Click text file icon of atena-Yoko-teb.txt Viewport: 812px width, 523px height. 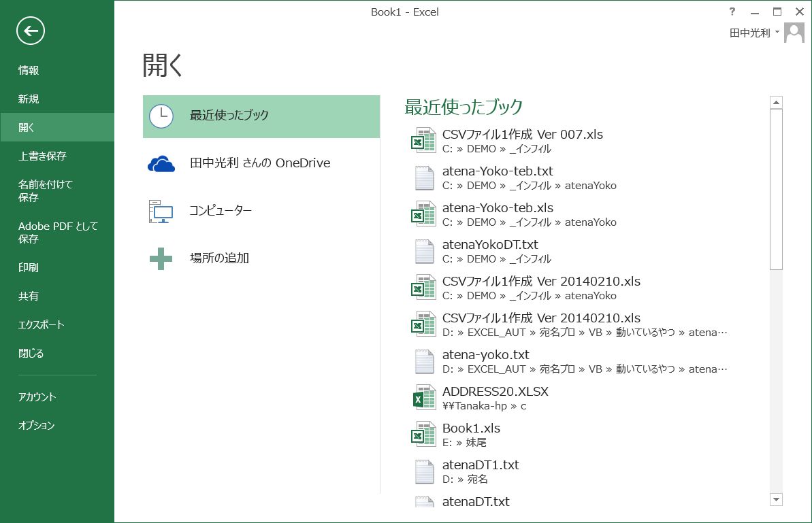(x=425, y=178)
